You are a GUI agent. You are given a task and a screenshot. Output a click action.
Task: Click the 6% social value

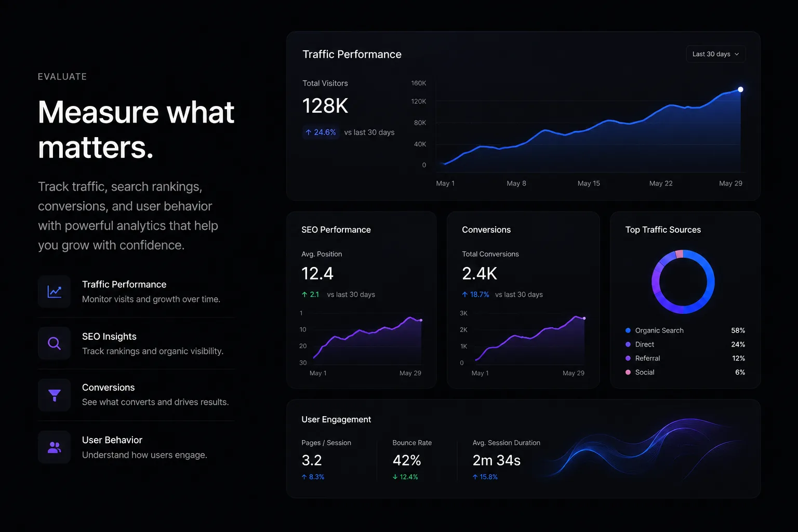(x=740, y=373)
